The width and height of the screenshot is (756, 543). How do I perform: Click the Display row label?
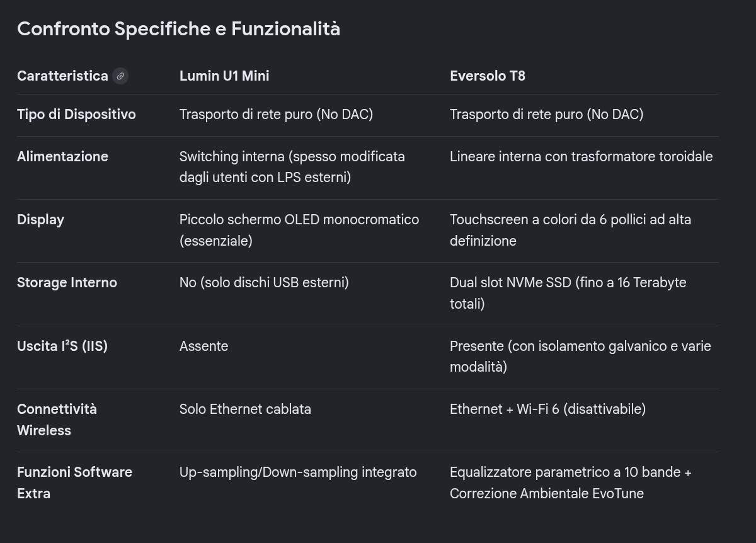click(x=40, y=220)
